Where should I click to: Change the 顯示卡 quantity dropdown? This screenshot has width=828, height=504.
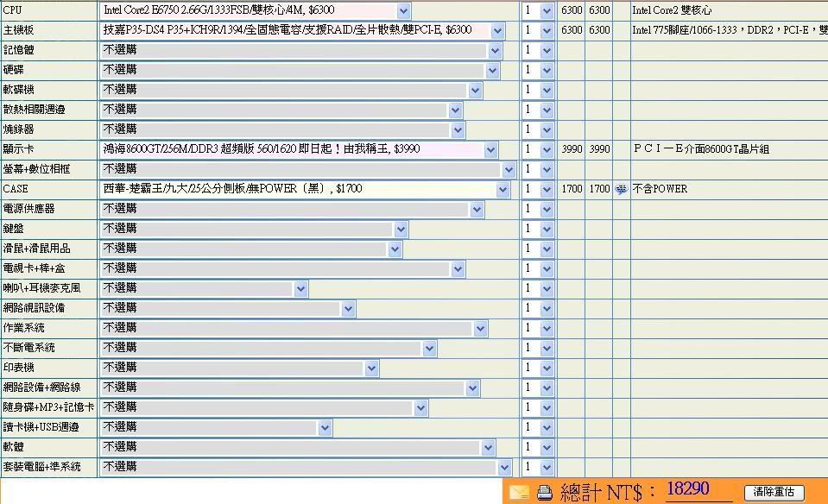click(x=537, y=149)
